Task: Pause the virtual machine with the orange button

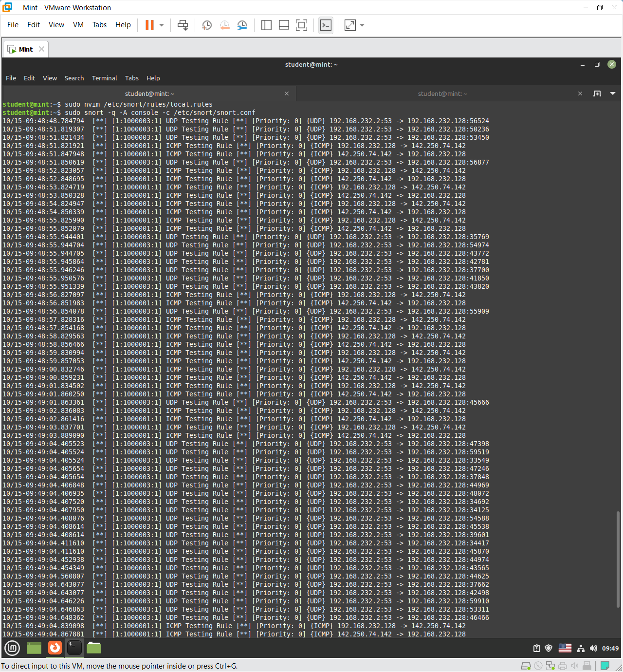Action: point(149,25)
